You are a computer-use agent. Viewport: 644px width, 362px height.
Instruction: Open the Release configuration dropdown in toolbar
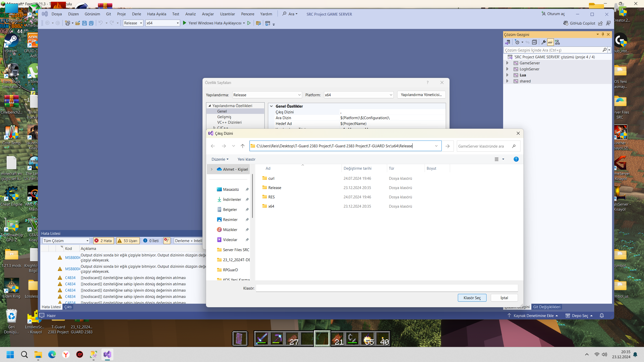[133, 23]
